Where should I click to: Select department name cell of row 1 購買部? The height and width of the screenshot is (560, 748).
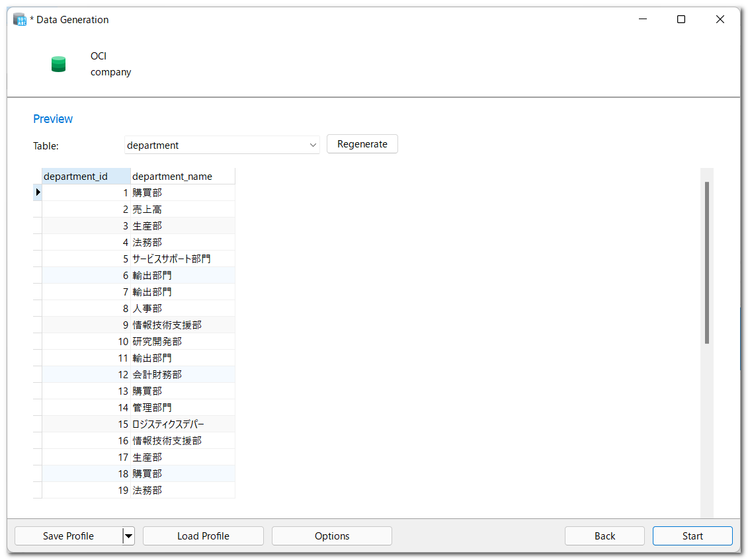click(183, 192)
